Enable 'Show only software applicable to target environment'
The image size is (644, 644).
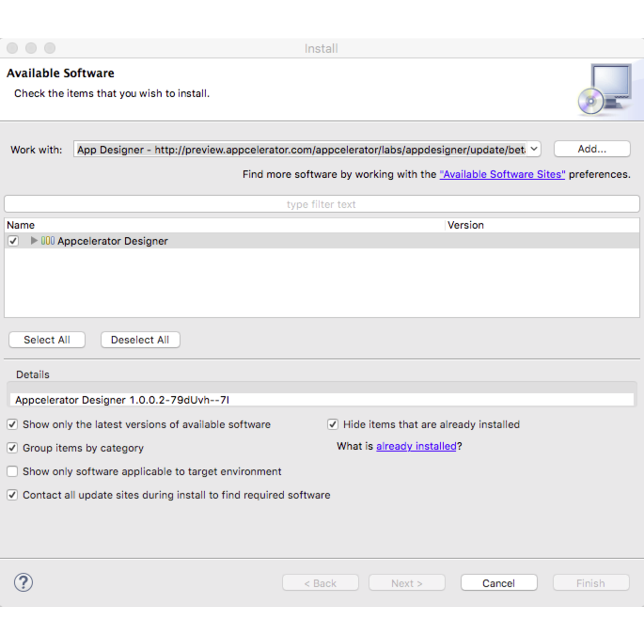(12, 471)
